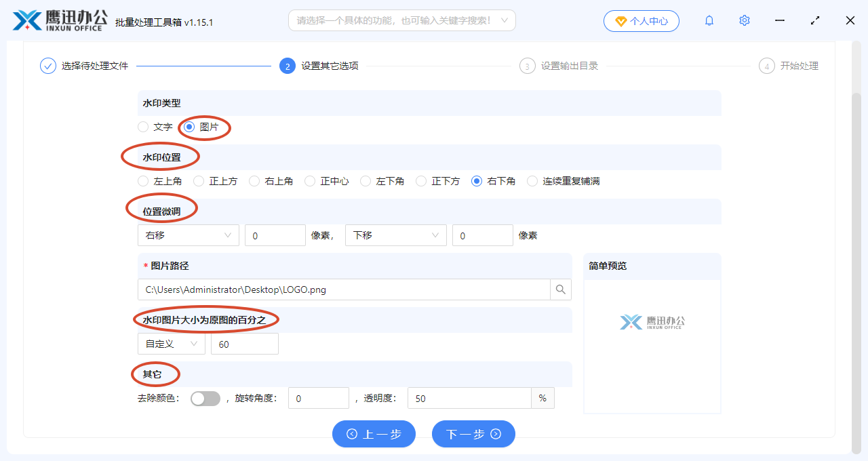Click the image path input field

click(x=344, y=289)
